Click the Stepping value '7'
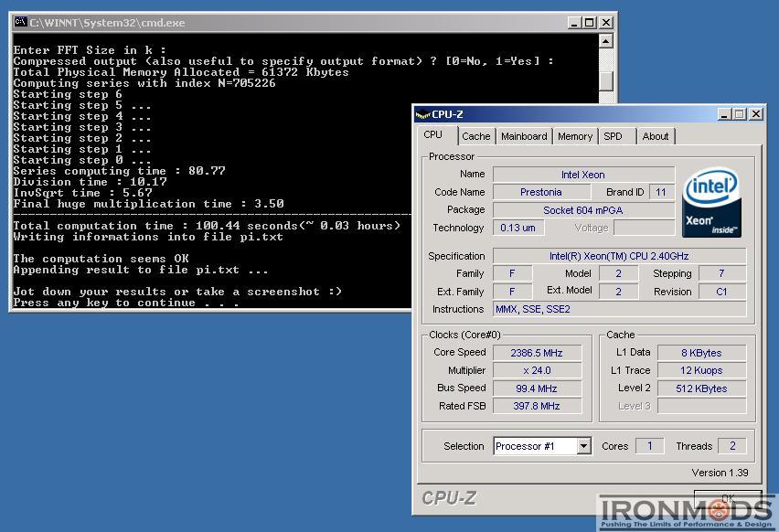Screen dimensions: 779x532 point(722,273)
